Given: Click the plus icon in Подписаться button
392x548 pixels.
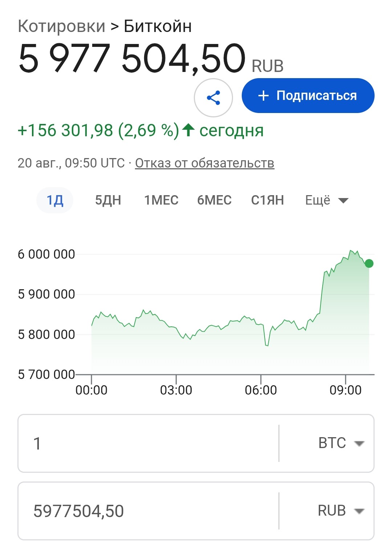Looking at the screenshot, I should point(263,96).
